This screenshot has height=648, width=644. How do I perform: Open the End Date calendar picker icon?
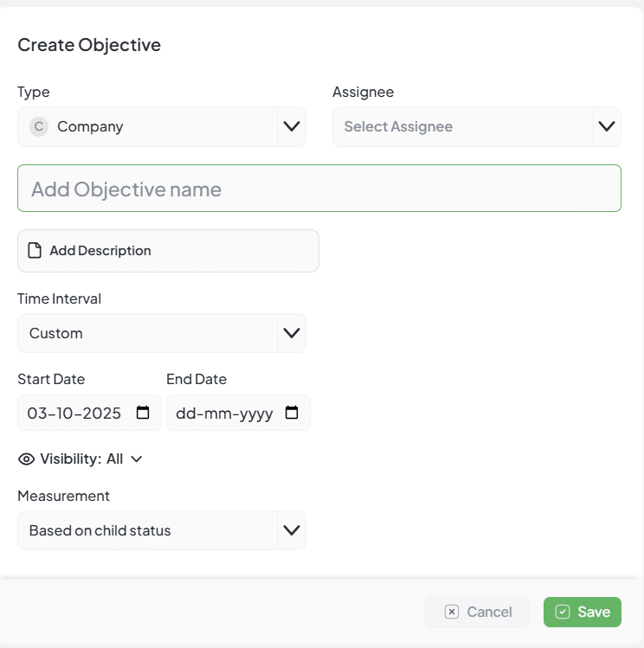click(x=292, y=413)
